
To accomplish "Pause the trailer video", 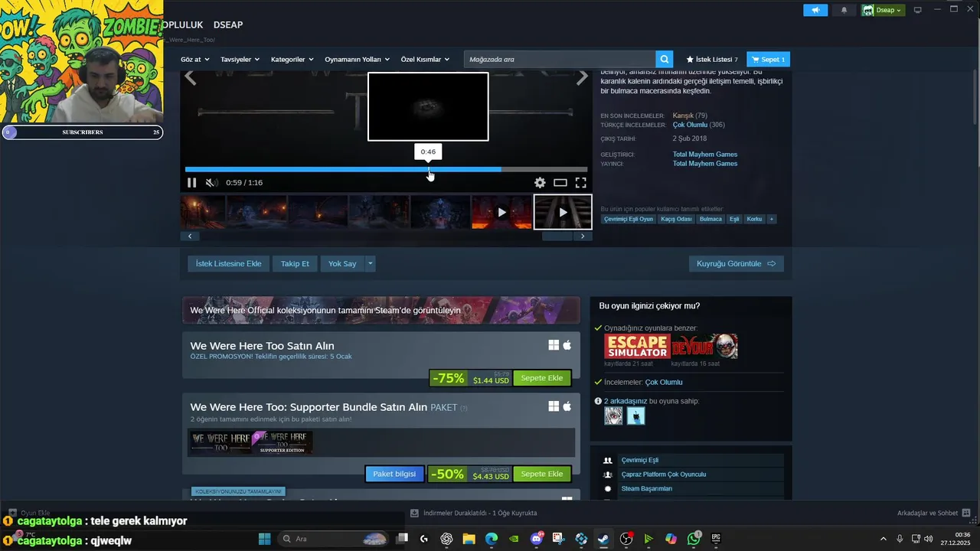I will (x=191, y=182).
